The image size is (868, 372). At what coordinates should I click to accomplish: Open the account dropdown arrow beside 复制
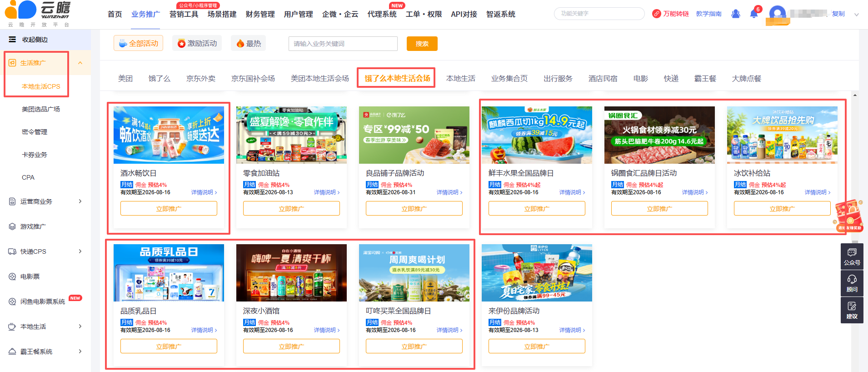pos(856,15)
